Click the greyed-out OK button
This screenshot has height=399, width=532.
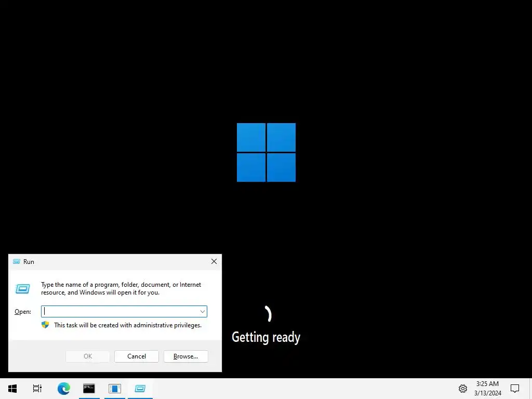(x=87, y=356)
